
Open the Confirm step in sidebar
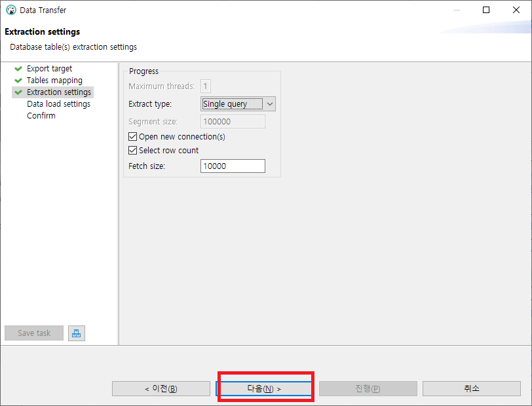pyautogui.click(x=41, y=116)
